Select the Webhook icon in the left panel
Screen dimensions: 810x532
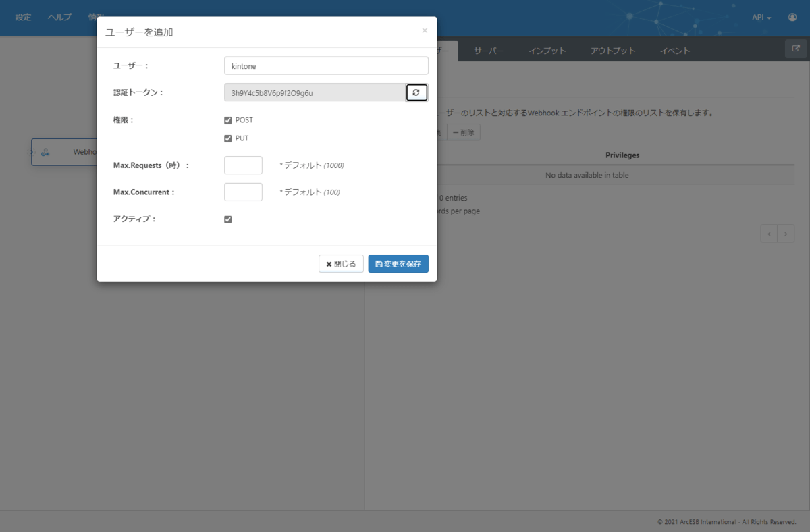coord(45,152)
